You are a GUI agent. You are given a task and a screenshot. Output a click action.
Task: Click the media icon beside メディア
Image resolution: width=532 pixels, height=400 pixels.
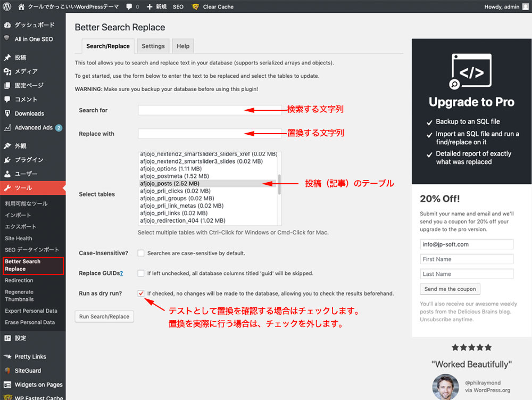7,71
